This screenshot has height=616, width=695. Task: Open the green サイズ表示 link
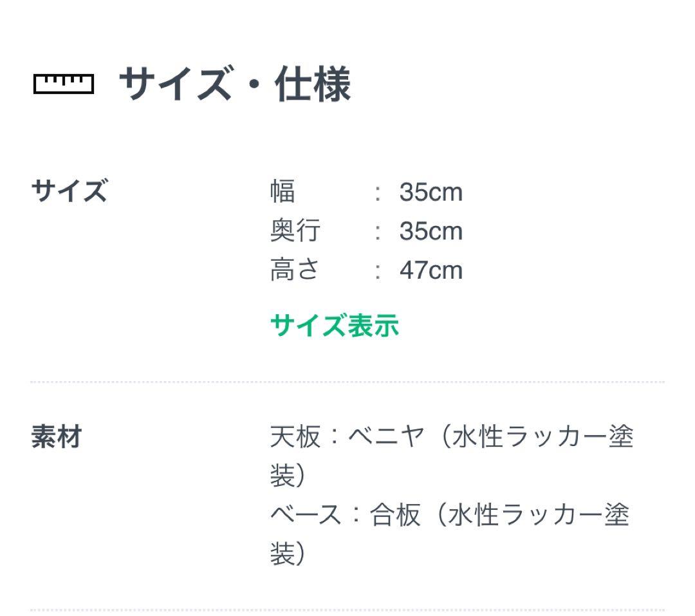(335, 326)
